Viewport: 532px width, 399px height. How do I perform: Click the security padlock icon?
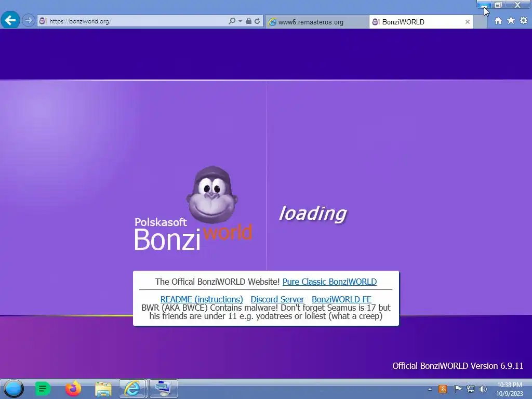click(x=249, y=21)
